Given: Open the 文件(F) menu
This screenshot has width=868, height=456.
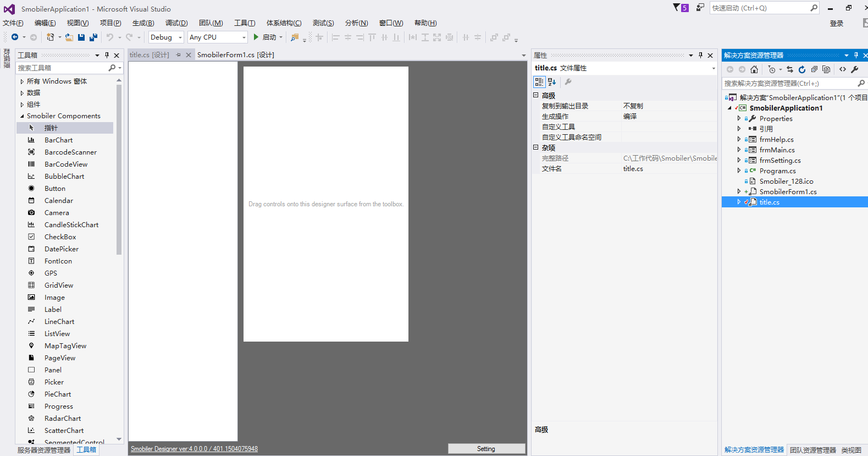Looking at the screenshot, I should coord(13,23).
